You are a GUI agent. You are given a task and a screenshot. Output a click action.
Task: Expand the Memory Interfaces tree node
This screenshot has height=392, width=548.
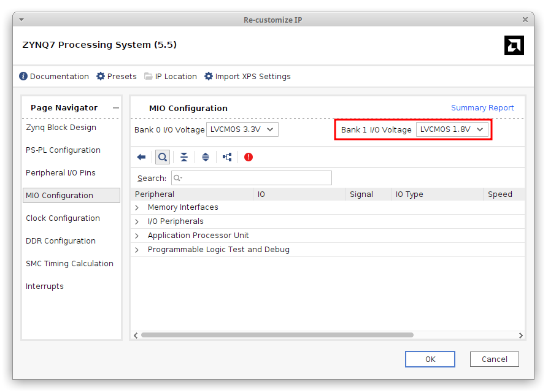[137, 207]
